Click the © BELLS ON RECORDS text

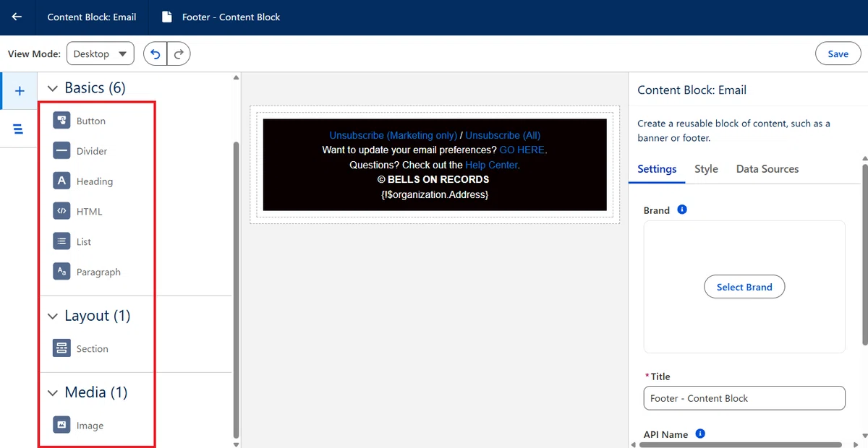click(433, 179)
